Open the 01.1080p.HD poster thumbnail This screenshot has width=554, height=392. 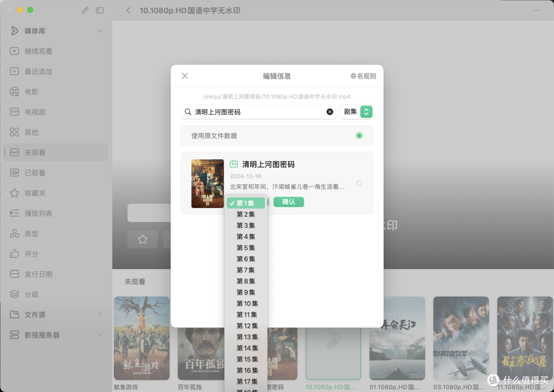397,338
